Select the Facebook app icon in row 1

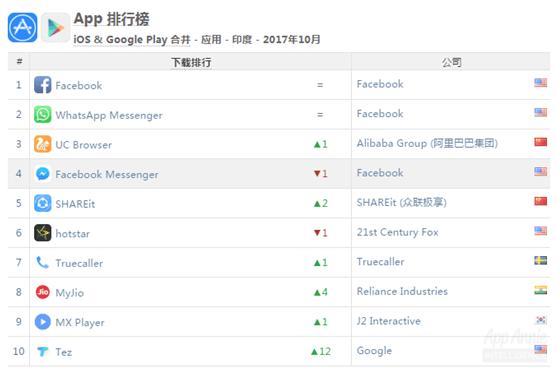(43, 85)
